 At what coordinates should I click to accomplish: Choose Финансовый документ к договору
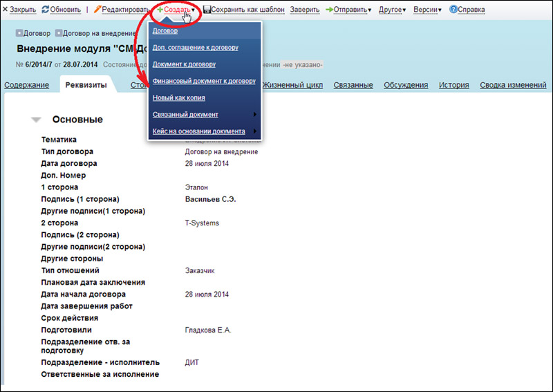(x=204, y=81)
